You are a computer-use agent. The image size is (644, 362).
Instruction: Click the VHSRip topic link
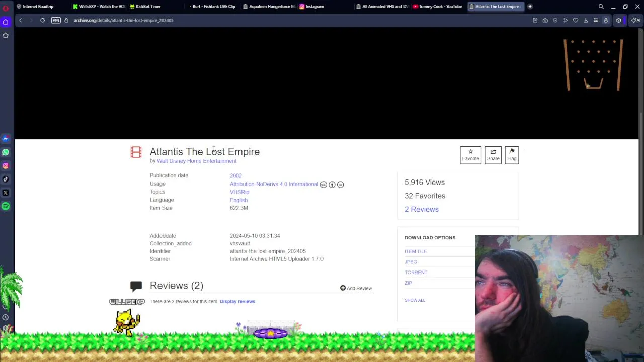coord(239,192)
